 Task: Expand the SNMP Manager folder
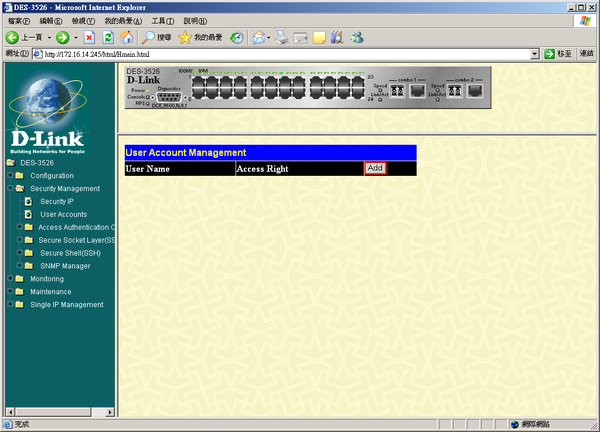click(x=20, y=266)
